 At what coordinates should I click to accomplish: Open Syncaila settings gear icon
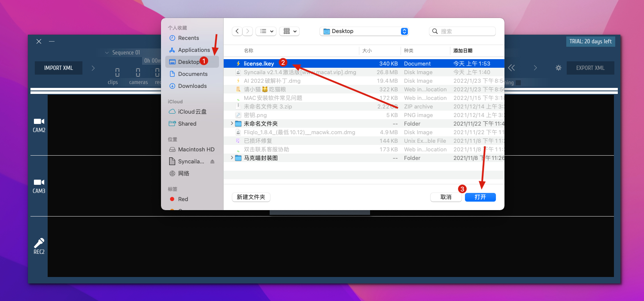(558, 68)
